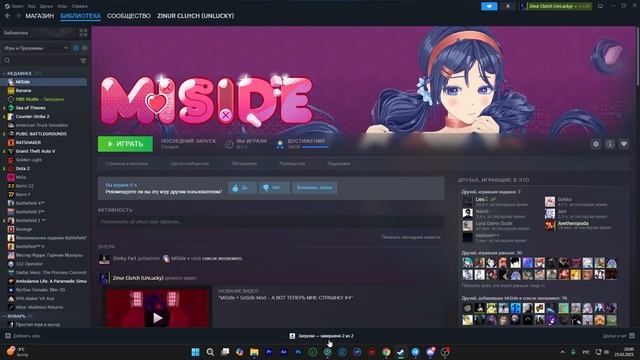Screen dimensions: 640x360
Task: Click the blue announcements megaphone button
Action: (489, 6)
